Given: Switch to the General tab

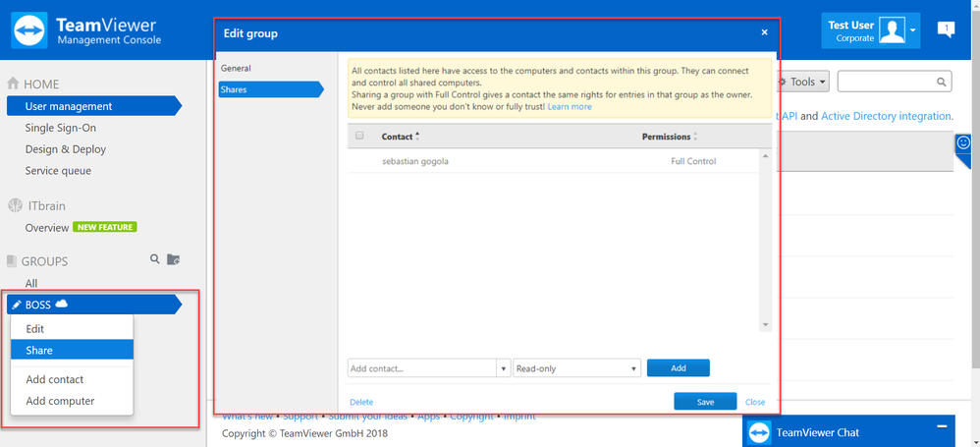Looking at the screenshot, I should click(x=236, y=68).
